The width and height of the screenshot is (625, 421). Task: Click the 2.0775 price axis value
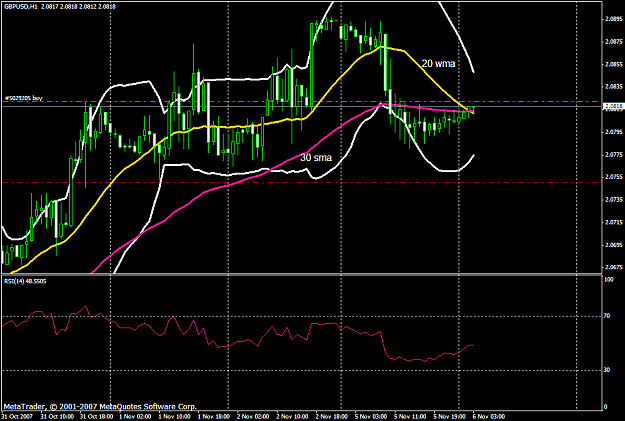613,154
